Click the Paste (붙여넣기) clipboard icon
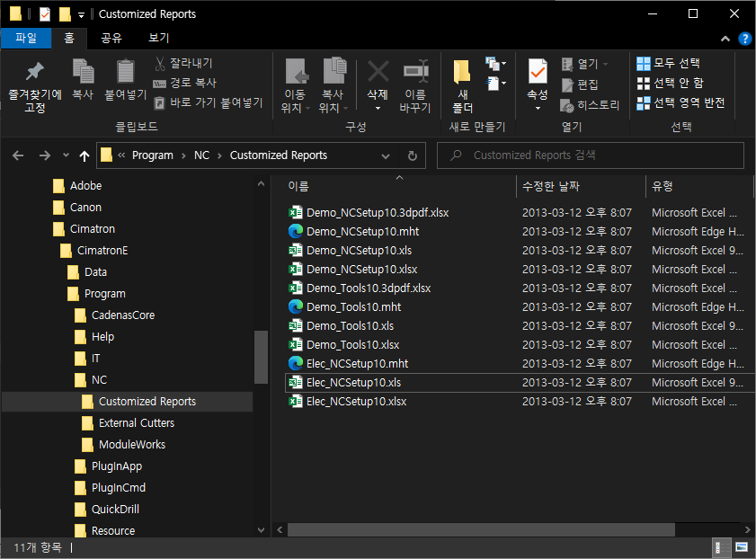756x559 pixels. click(x=125, y=71)
